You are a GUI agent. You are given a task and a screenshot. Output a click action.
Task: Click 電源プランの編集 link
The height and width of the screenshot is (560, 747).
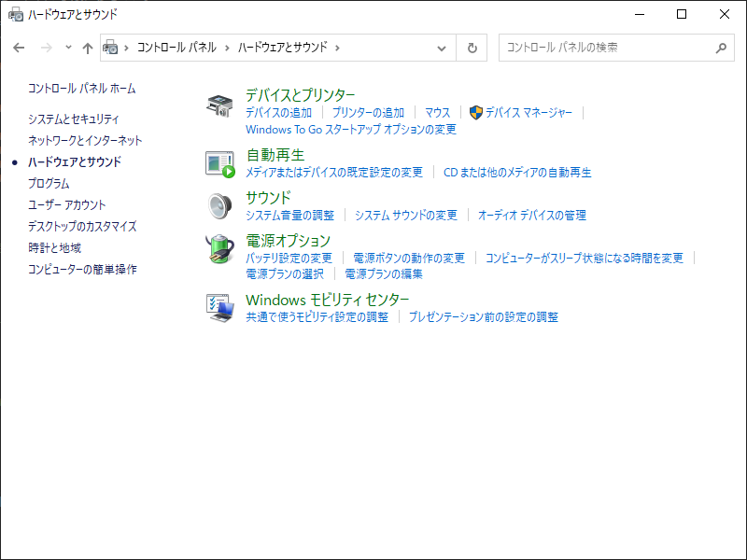(384, 274)
